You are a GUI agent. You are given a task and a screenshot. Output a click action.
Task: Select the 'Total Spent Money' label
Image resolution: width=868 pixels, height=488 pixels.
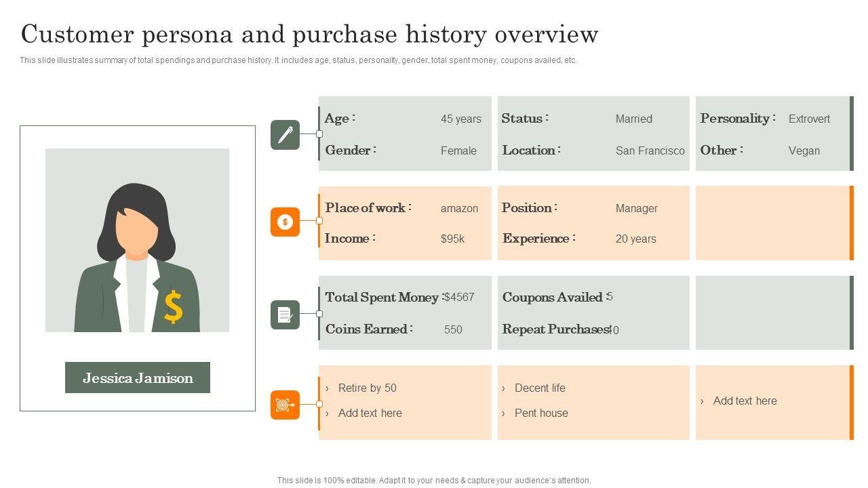[382, 298]
